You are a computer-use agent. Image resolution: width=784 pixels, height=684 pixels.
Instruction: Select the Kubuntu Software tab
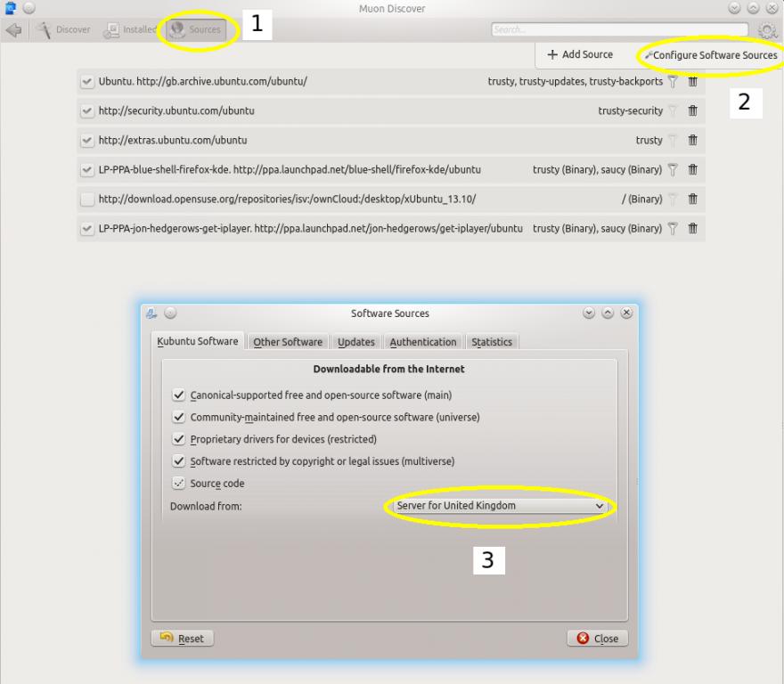[198, 341]
